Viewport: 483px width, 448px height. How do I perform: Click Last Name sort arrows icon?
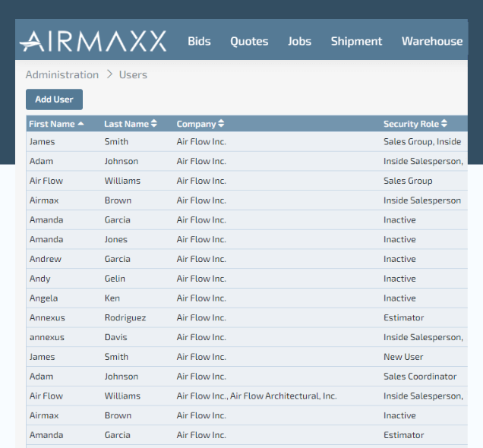coord(154,124)
